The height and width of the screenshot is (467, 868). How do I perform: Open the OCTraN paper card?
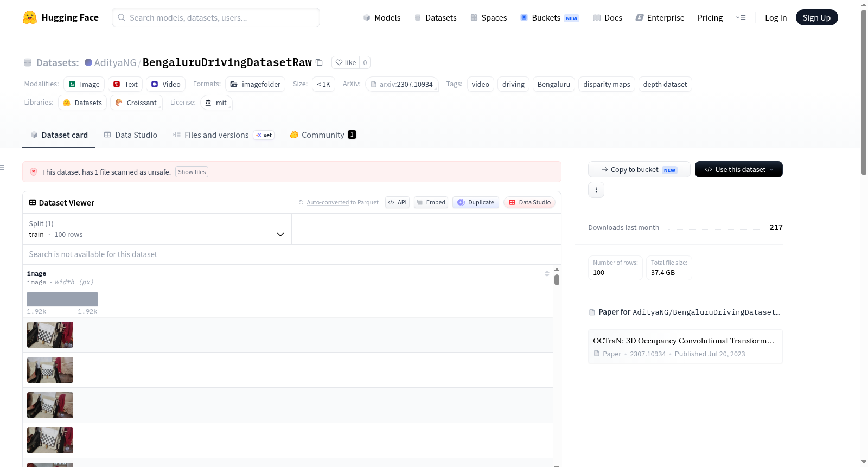click(685, 347)
